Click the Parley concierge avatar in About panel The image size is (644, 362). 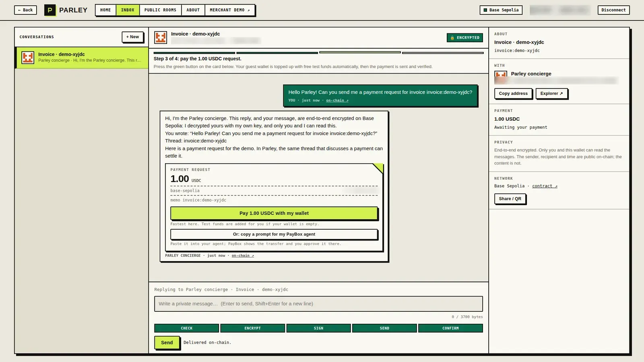501,77
